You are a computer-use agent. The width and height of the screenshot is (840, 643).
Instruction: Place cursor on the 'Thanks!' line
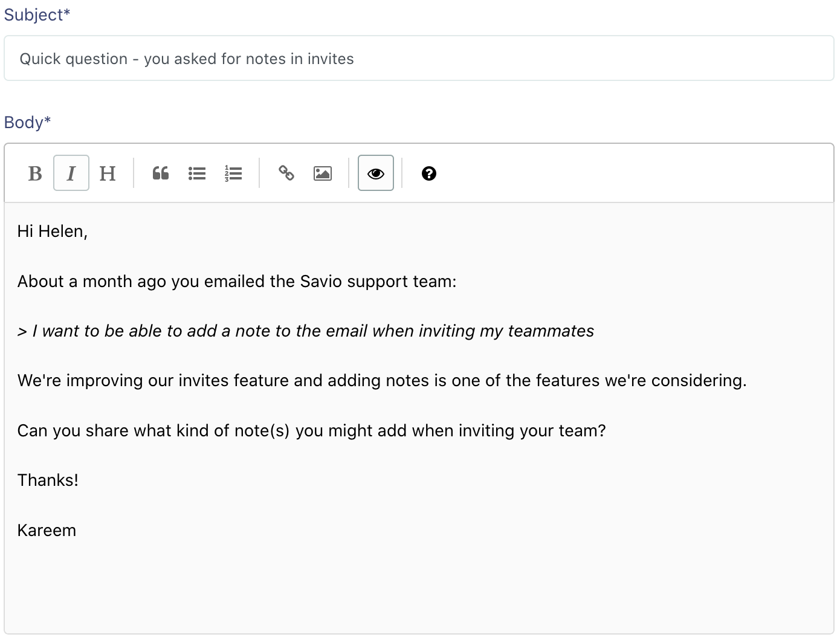pos(48,480)
